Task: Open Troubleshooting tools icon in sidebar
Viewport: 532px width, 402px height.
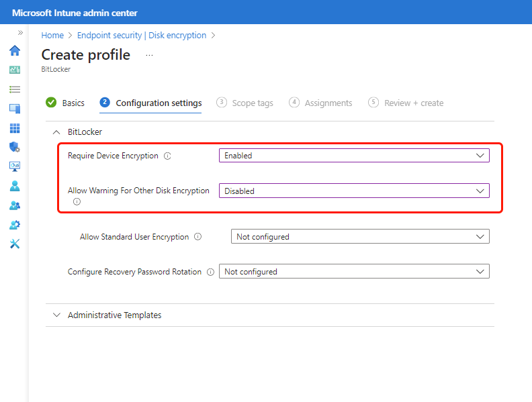Action: tap(15, 244)
